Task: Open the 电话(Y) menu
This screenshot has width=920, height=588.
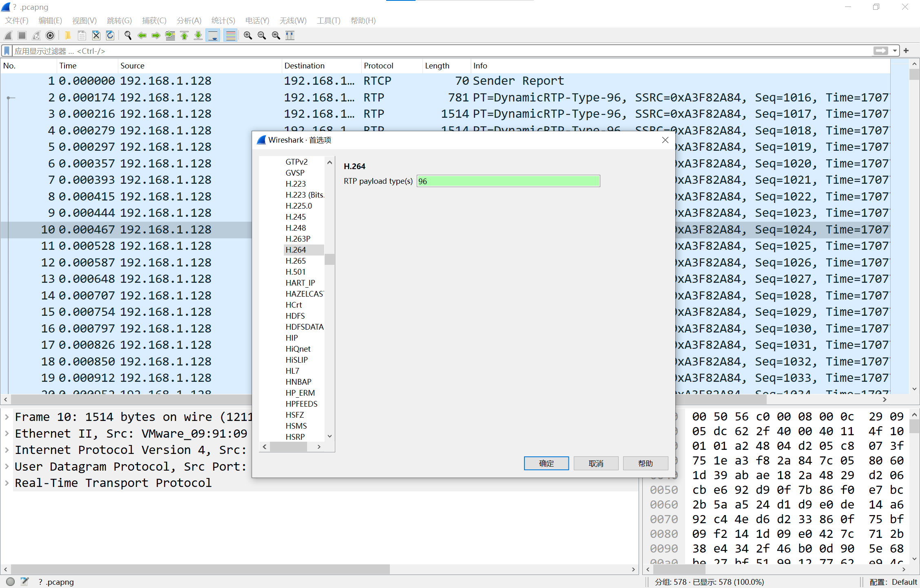Action: [257, 20]
